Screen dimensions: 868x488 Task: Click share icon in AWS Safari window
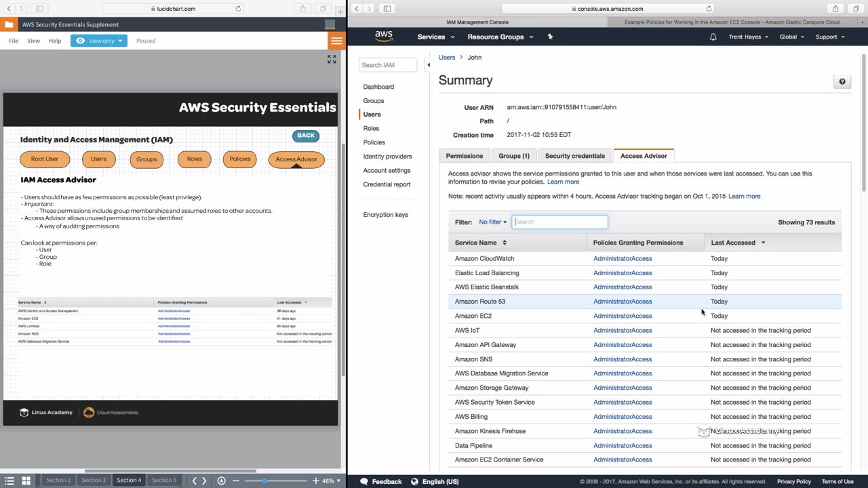tap(835, 9)
